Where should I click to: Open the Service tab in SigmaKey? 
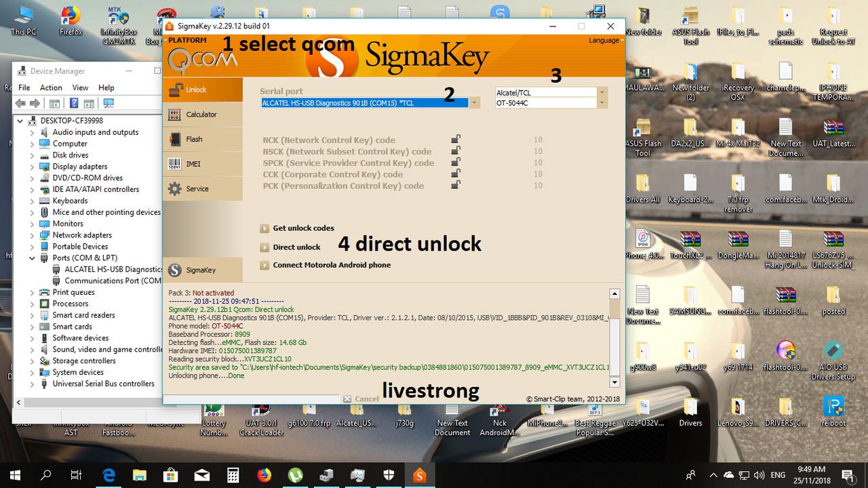[x=202, y=188]
